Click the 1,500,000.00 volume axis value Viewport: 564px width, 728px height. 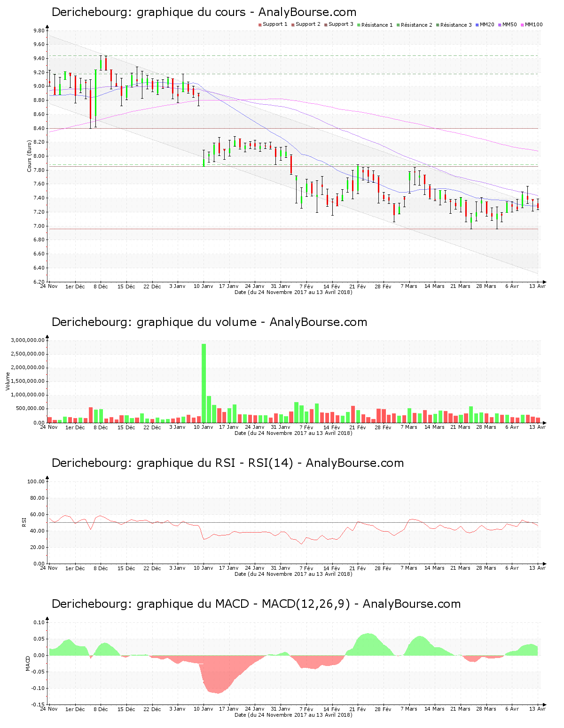click(29, 381)
